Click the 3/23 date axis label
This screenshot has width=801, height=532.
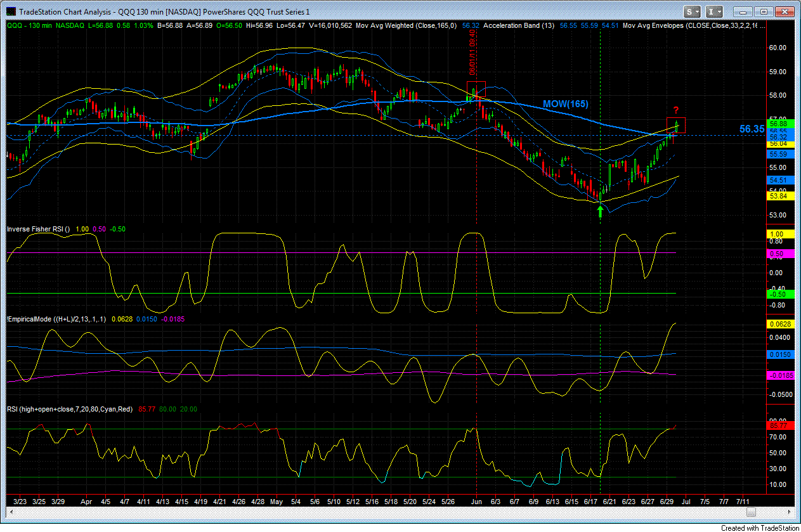tap(19, 501)
